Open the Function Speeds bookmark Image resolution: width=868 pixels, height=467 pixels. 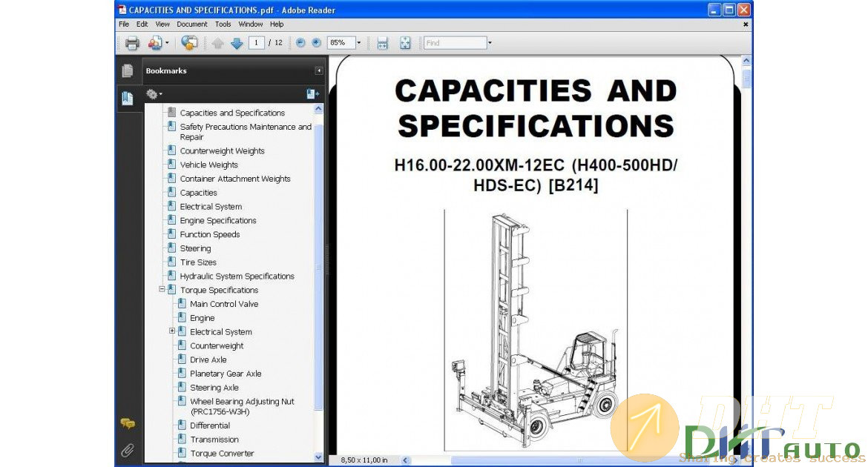(210, 234)
